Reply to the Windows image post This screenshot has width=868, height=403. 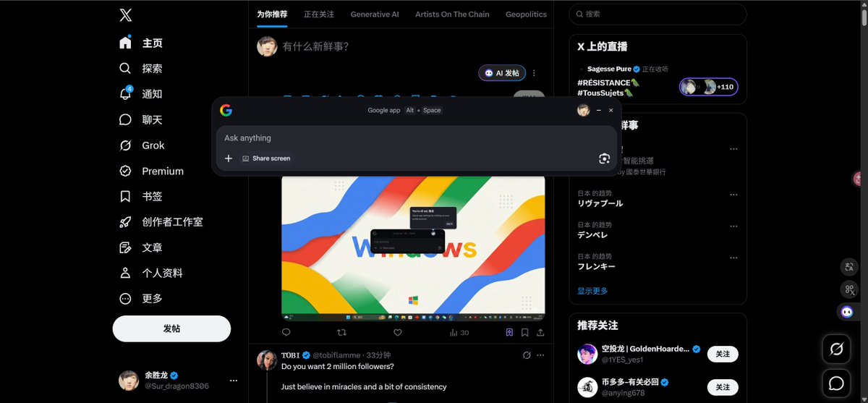286,333
